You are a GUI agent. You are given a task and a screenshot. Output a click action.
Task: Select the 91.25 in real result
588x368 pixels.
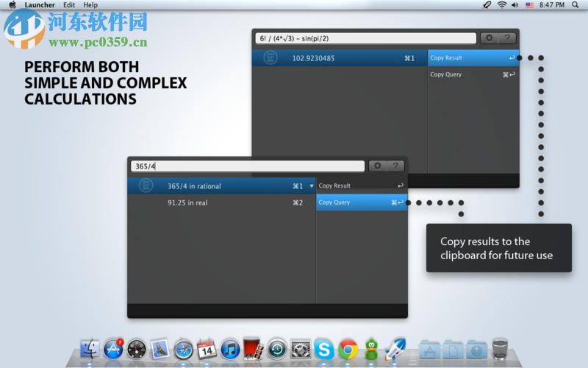point(222,203)
